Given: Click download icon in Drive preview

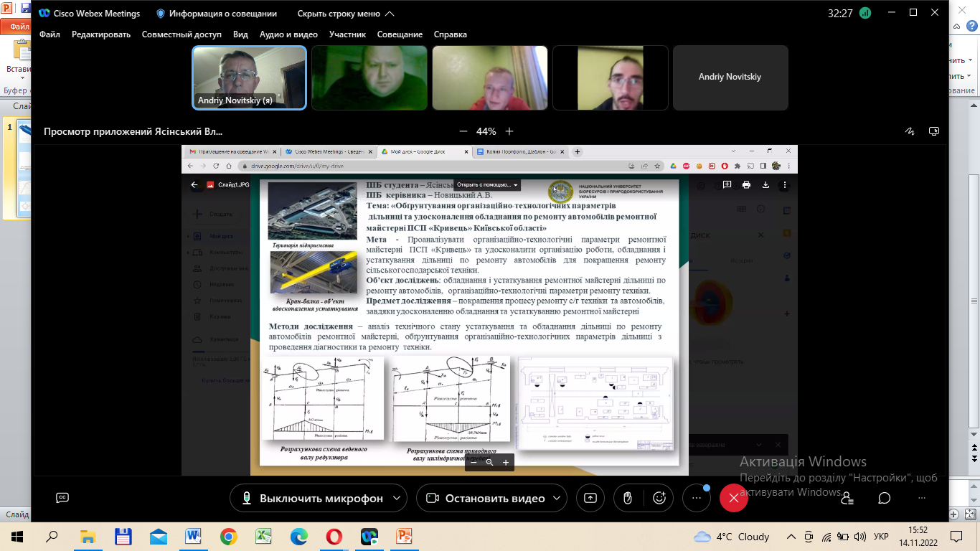Looking at the screenshot, I should tap(765, 184).
